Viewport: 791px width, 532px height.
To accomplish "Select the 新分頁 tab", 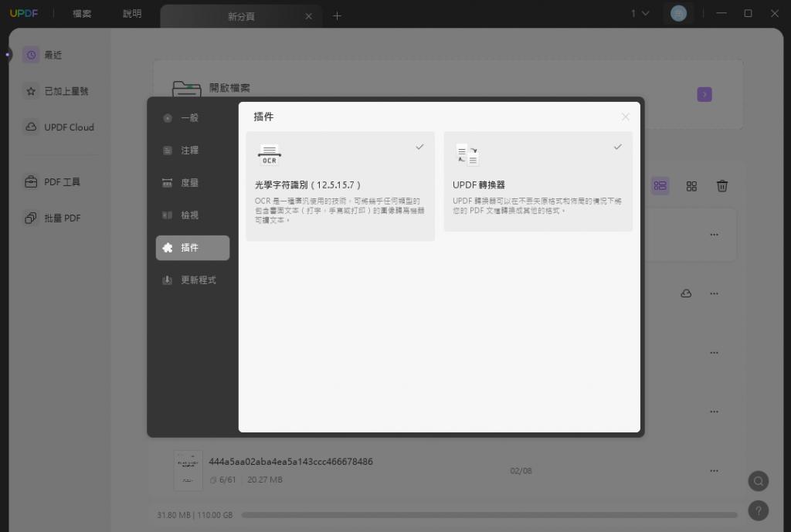I will pyautogui.click(x=241, y=17).
